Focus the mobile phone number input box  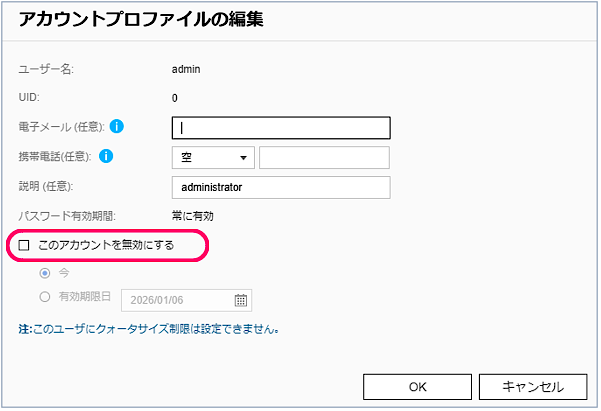(324, 157)
